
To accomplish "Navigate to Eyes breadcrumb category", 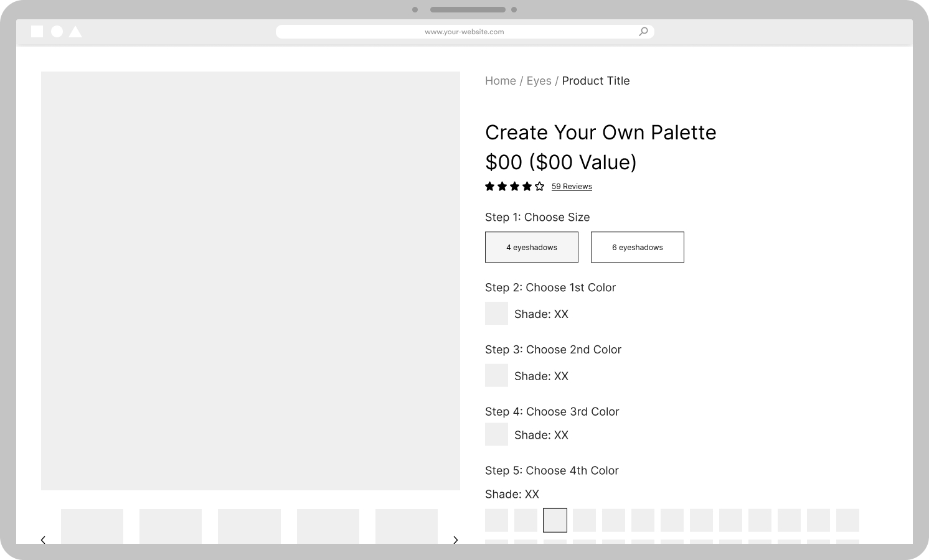I will coord(539,81).
